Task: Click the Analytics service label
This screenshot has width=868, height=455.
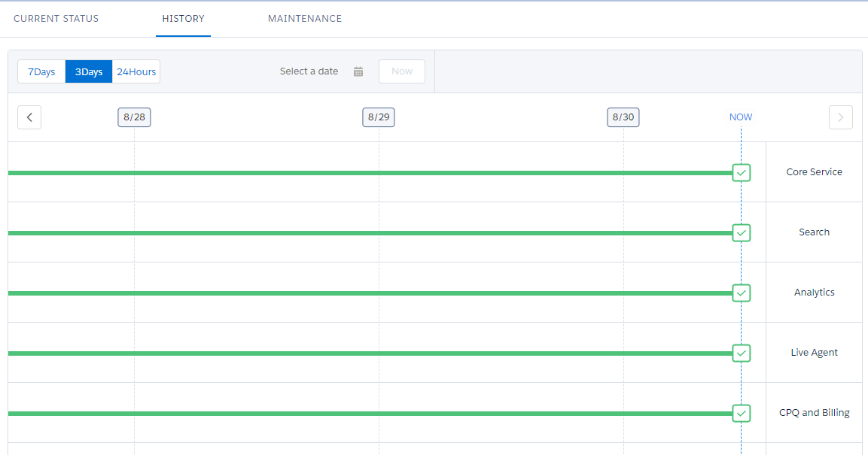Action: (x=815, y=293)
